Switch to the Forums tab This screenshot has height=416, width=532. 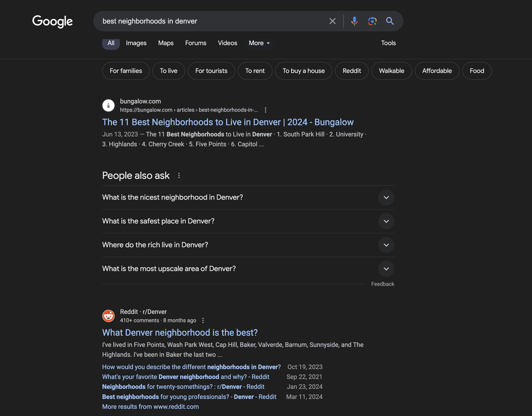point(196,43)
